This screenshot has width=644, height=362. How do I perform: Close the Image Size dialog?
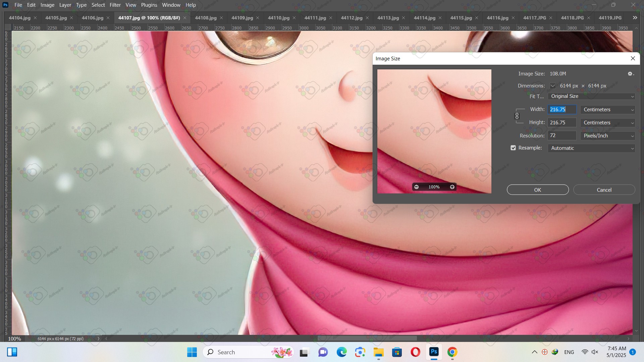pos(633,58)
